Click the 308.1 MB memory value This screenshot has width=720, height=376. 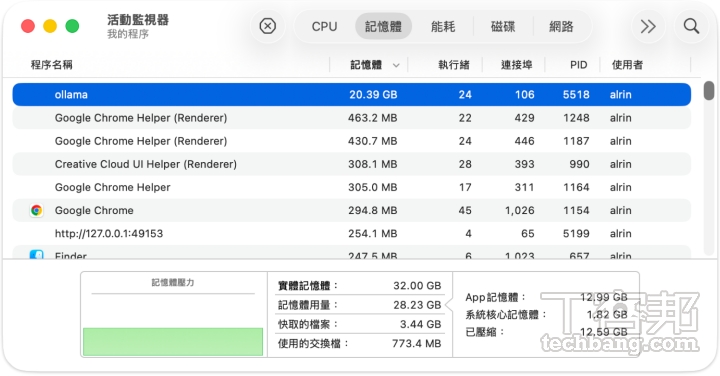pyautogui.click(x=372, y=164)
